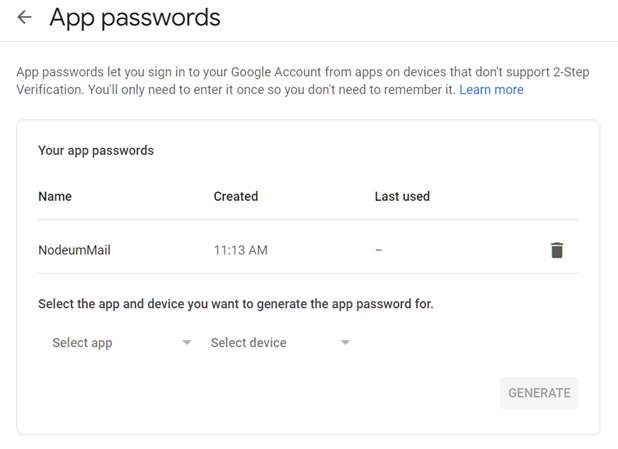Open the Select device dropdown
Image resolution: width=618 pixels, height=449 pixels.
[280, 343]
